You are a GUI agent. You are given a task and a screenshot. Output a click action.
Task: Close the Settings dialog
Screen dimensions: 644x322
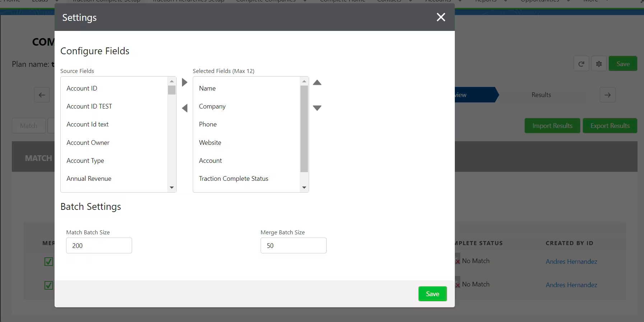pyautogui.click(x=441, y=17)
